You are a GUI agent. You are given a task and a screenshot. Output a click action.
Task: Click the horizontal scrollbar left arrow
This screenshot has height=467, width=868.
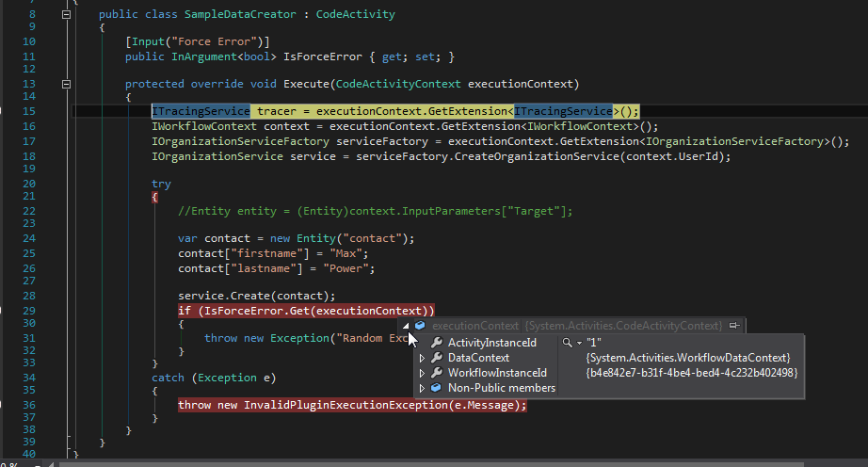(x=51, y=464)
